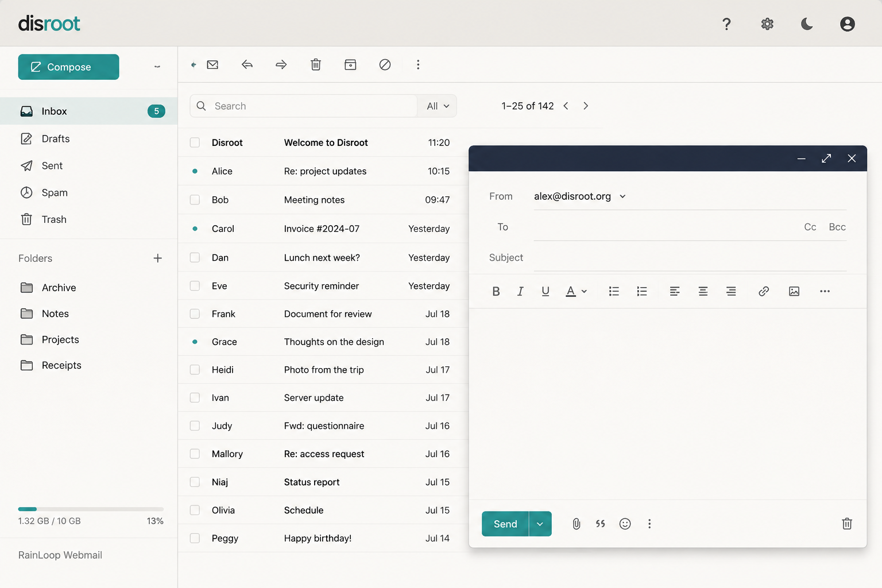
Task: Select checkbox for Disroot welcome email
Action: pyautogui.click(x=195, y=142)
